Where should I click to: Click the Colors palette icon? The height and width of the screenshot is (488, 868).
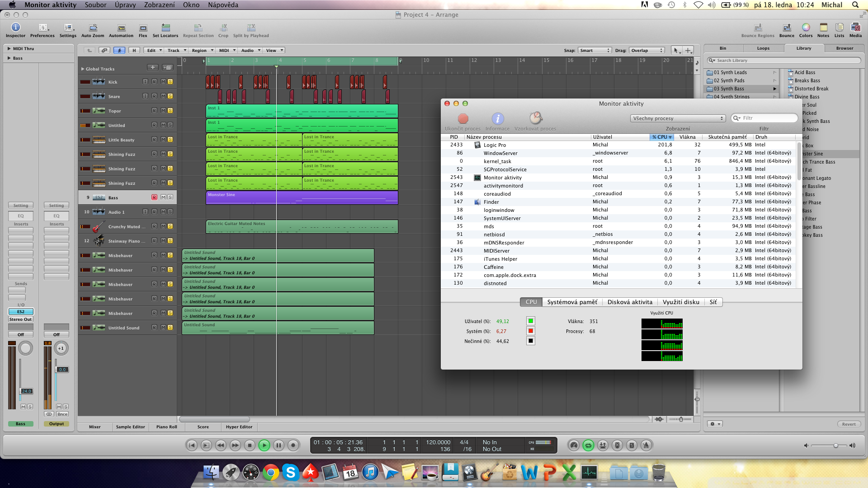pos(806,28)
